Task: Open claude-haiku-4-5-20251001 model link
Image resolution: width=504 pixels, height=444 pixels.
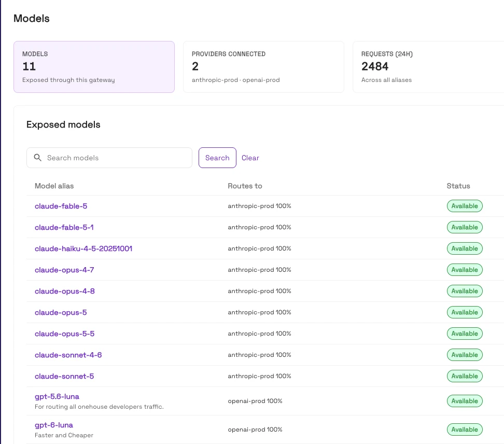Action: click(x=83, y=248)
